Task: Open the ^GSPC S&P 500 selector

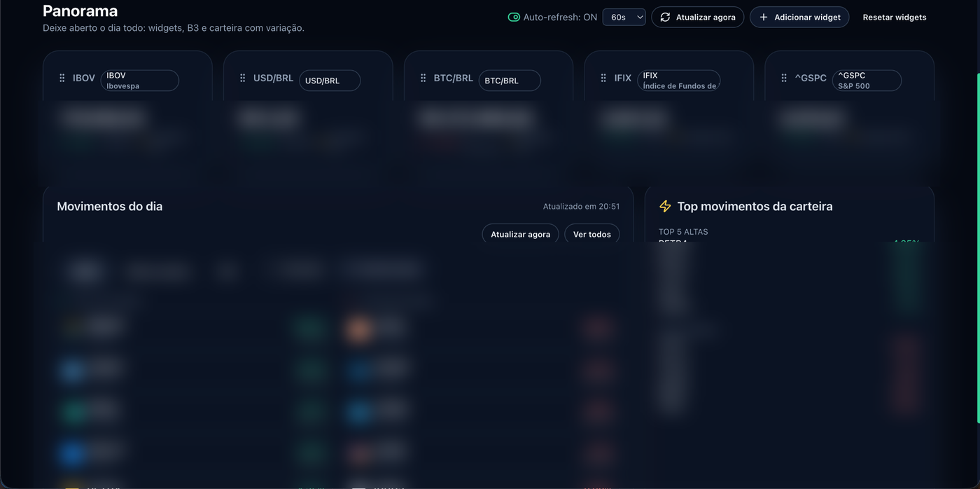Action: tap(867, 81)
